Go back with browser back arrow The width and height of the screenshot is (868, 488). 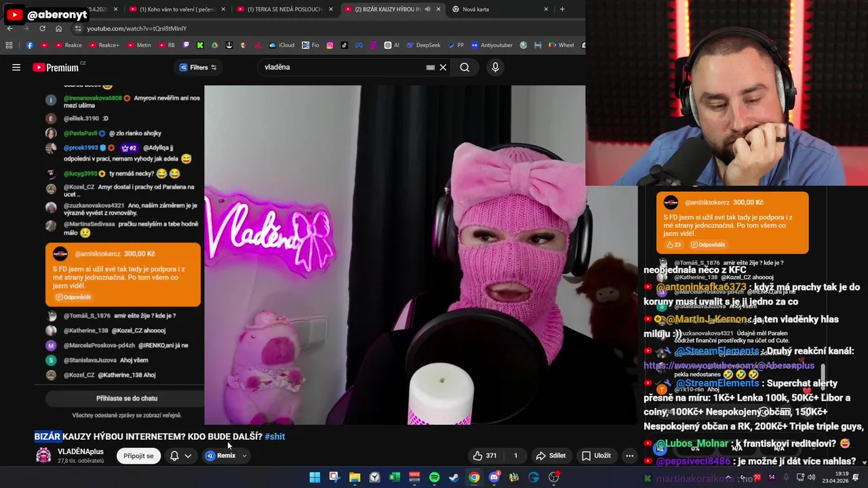(x=9, y=28)
